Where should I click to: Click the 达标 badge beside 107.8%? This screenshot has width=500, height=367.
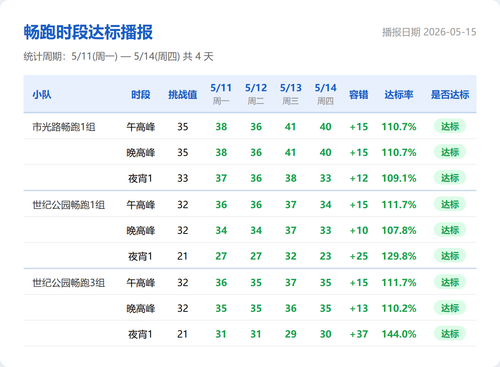(450, 230)
